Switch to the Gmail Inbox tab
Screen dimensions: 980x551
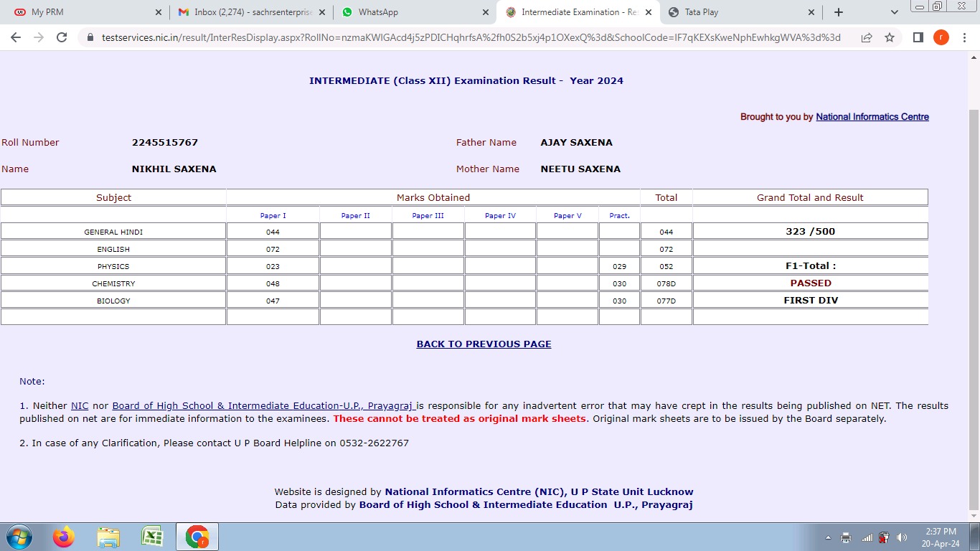(x=251, y=12)
